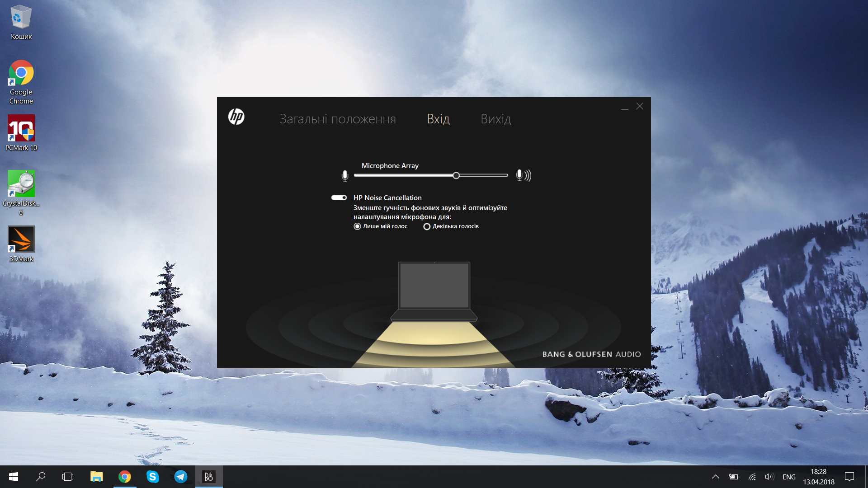Switch to the "Вхід" tab
The height and width of the screenshot is (488, 868).
click(x=438, y=119)
